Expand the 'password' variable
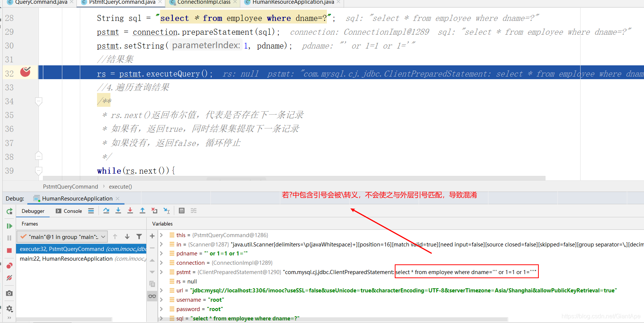The width and height of the screenshot is (644, 323). pos(162,309)
